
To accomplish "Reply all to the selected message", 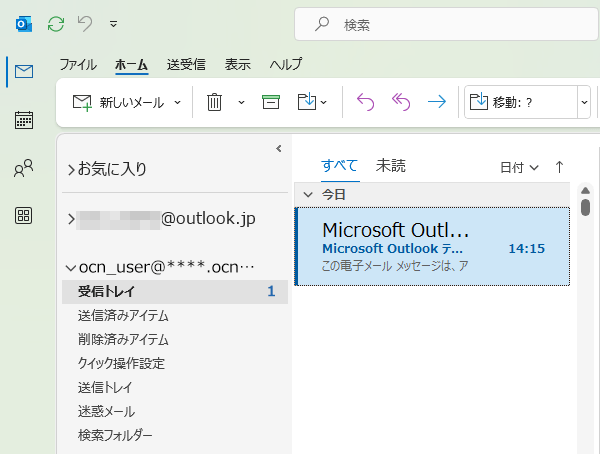I will (x=401, y=101).
